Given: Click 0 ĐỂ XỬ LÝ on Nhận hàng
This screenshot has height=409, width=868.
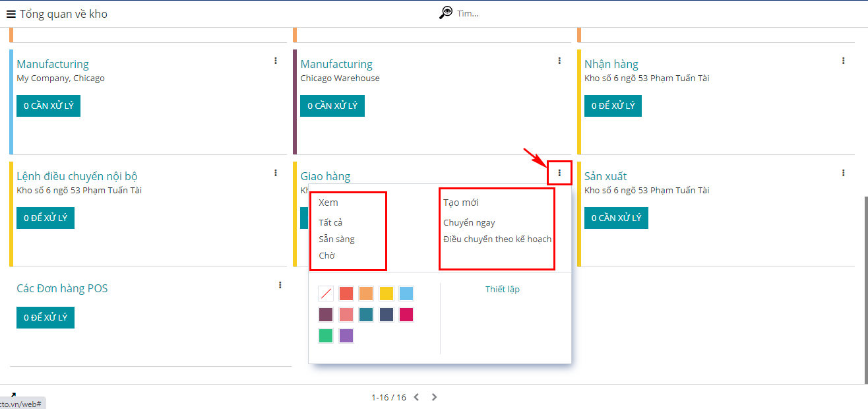Looking at the screenshot, I should point(613,106).
